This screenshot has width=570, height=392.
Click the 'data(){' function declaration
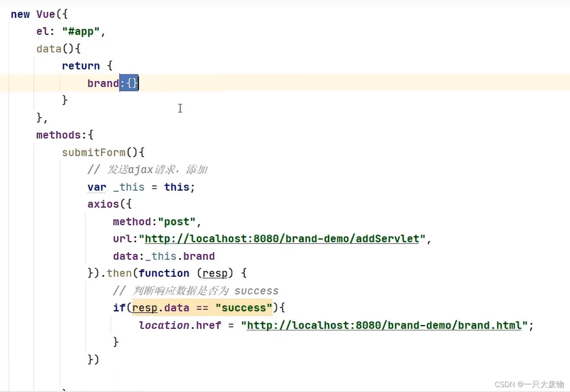[x=58, y=49]
